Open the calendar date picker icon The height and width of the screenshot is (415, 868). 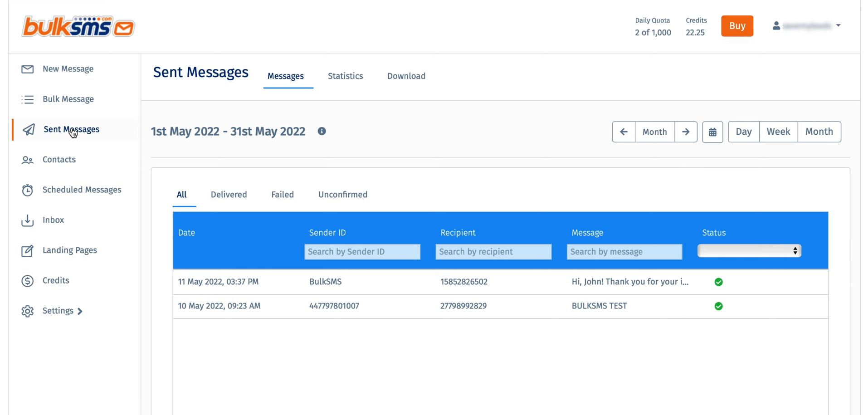[712, 132]
